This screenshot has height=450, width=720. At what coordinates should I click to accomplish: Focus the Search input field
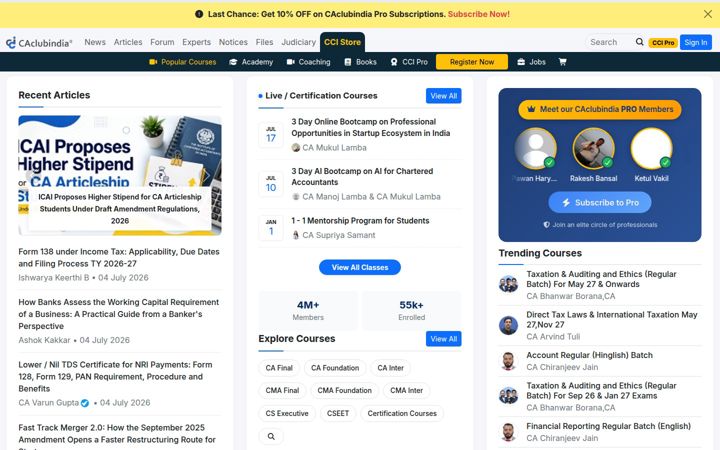pos(610,42)
